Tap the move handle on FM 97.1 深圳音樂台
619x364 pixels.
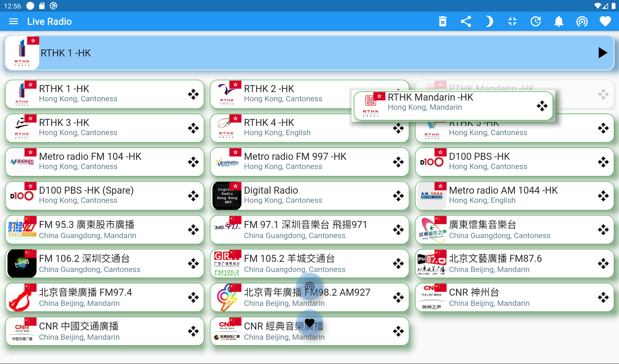tap(398, 230)
